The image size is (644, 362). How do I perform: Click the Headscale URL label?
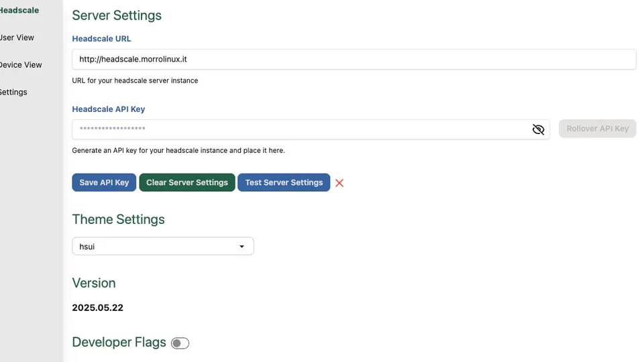coord(101,39)
